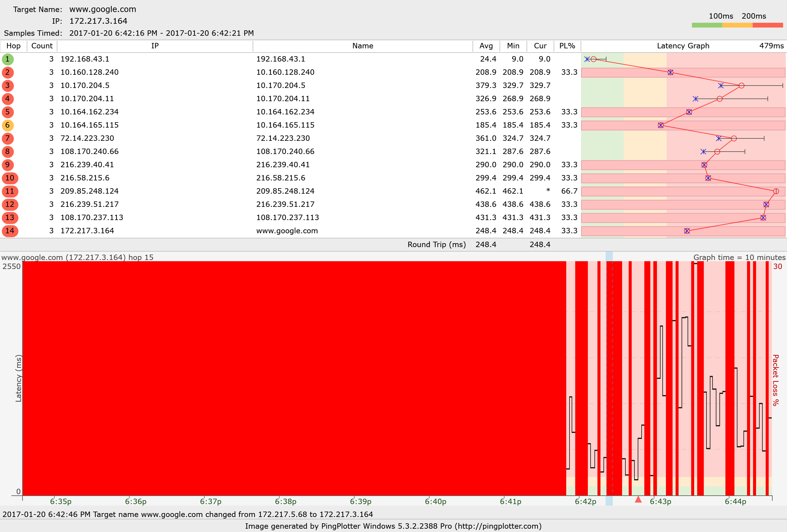Click the Latency Graph column header
Image resolution: width=787 pixels, height=532 pixels.
[x=683, y=46]
